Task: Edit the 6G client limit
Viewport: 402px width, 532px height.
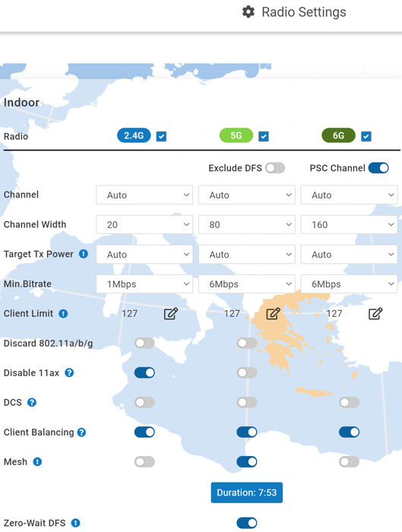Action: coord(375,314)
